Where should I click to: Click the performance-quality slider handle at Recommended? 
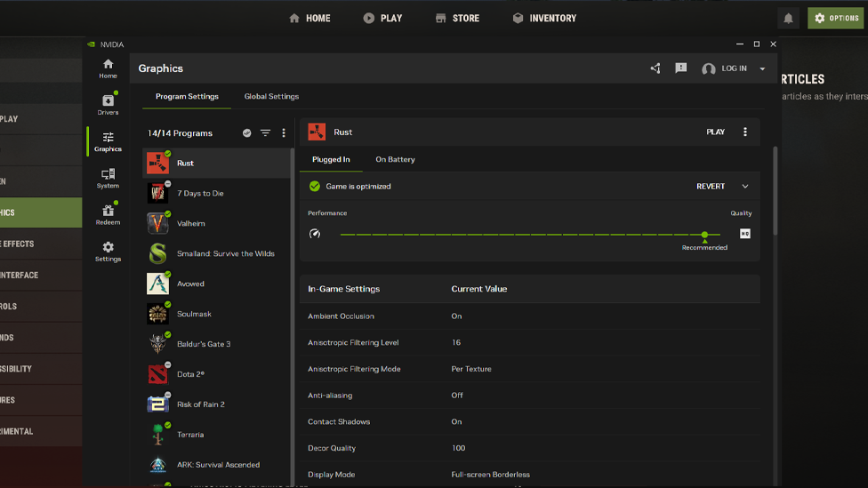click(x=704, y=235)
